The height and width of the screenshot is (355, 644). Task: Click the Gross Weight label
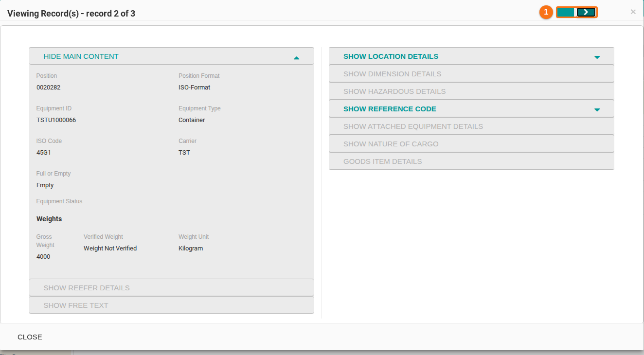point(45,241)
